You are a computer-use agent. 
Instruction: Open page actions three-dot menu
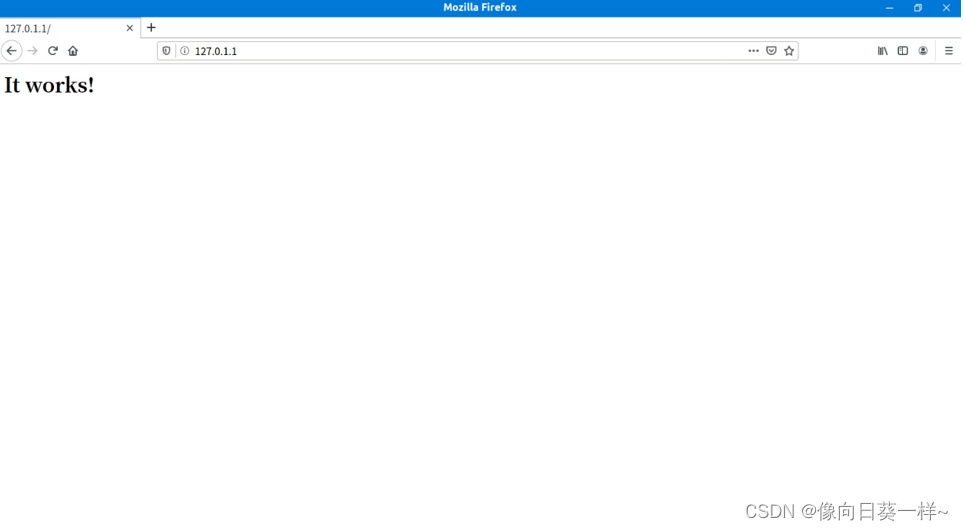pos(754,51)
